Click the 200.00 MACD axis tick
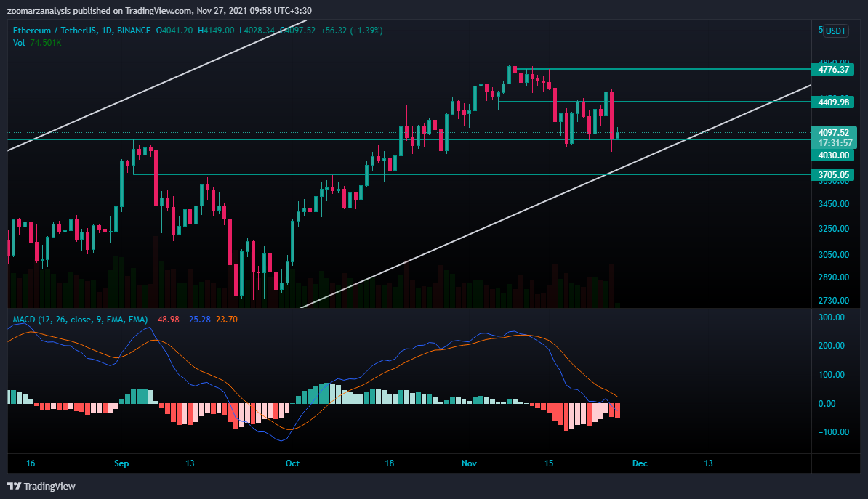Image resolution: width=868 pixels, height=499 pixels. [x=832, y=345]
